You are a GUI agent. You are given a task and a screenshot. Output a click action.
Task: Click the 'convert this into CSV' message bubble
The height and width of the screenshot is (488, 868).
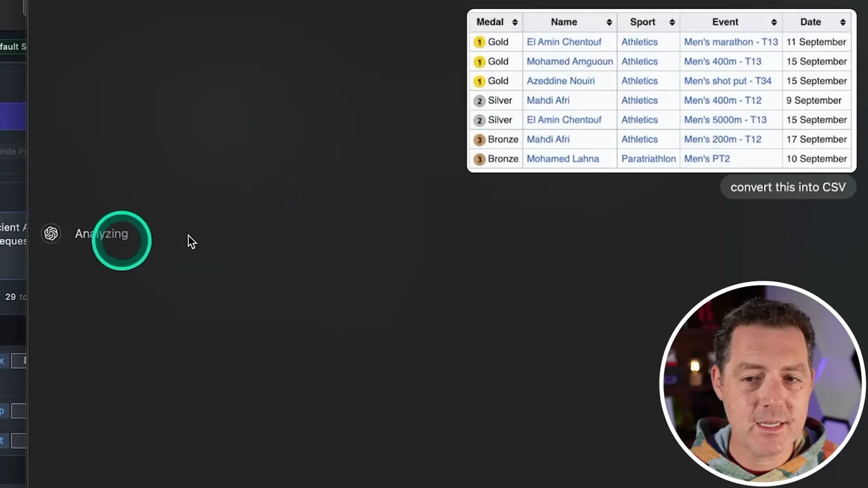(788, 187)
